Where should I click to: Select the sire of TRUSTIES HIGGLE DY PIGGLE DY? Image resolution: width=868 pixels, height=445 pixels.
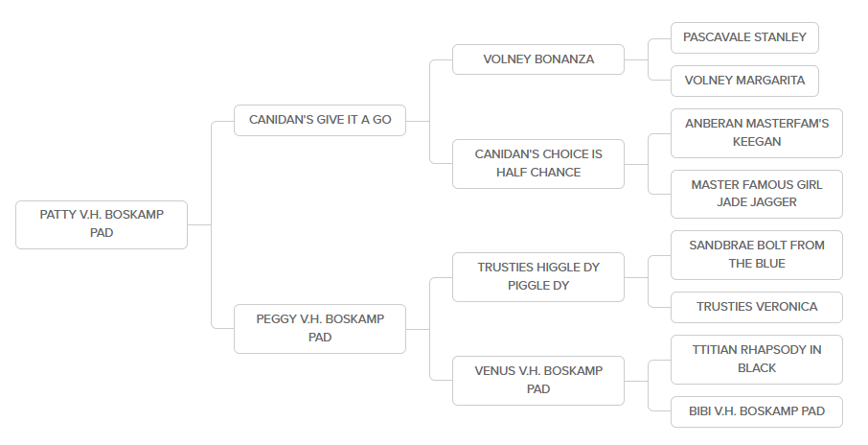tap(756, 254)
